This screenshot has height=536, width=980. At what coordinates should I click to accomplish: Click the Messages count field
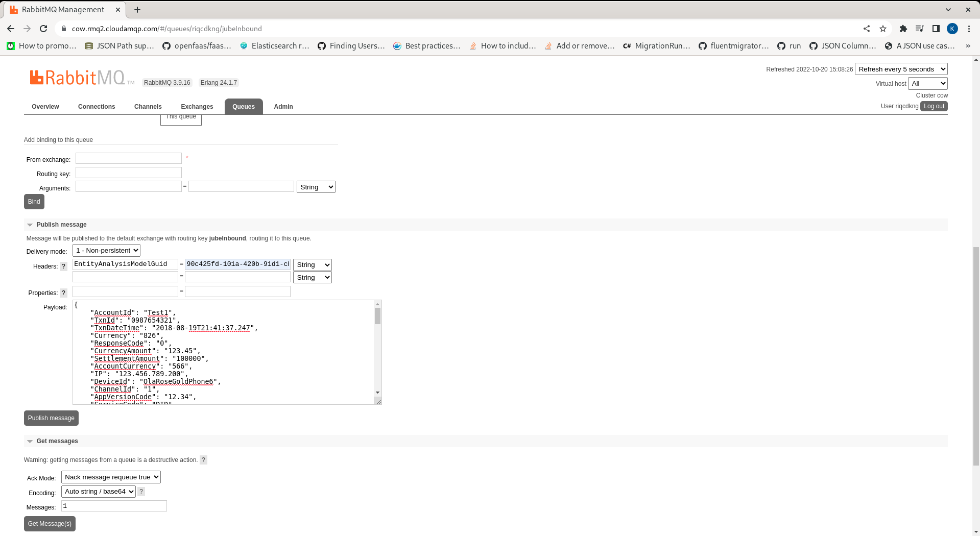pos(114,506)
